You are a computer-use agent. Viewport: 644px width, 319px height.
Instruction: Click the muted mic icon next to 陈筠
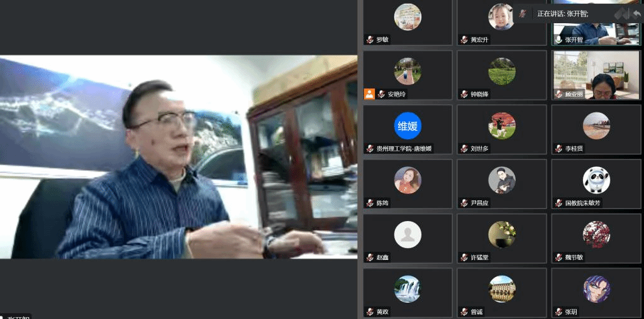click(370, 203)
